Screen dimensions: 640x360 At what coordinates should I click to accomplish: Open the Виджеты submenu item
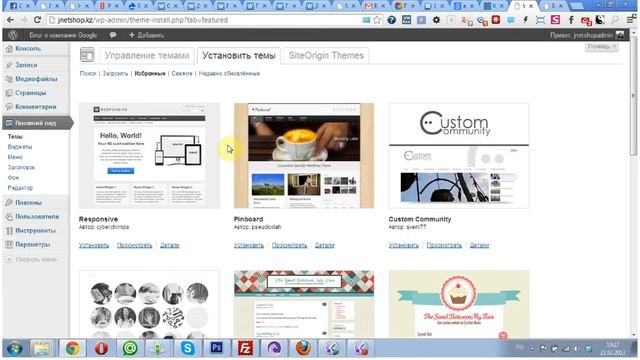[x=20, y=147]
